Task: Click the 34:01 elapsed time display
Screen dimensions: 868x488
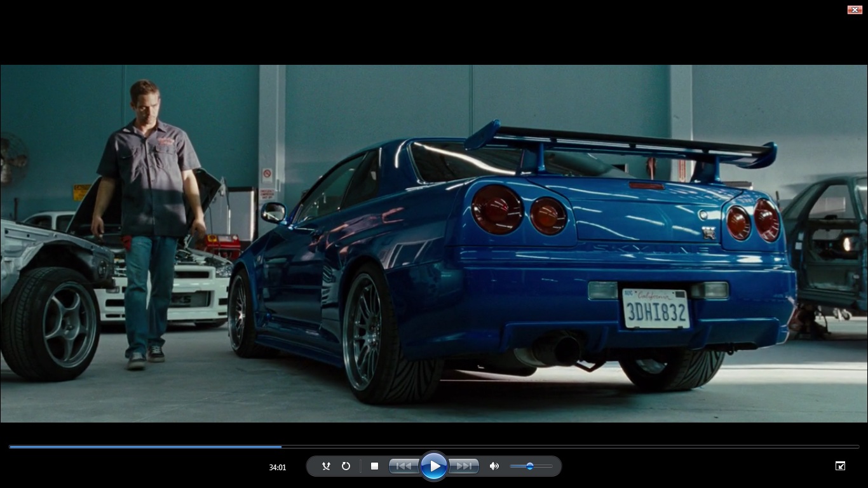Action: (x=278, y=468)
